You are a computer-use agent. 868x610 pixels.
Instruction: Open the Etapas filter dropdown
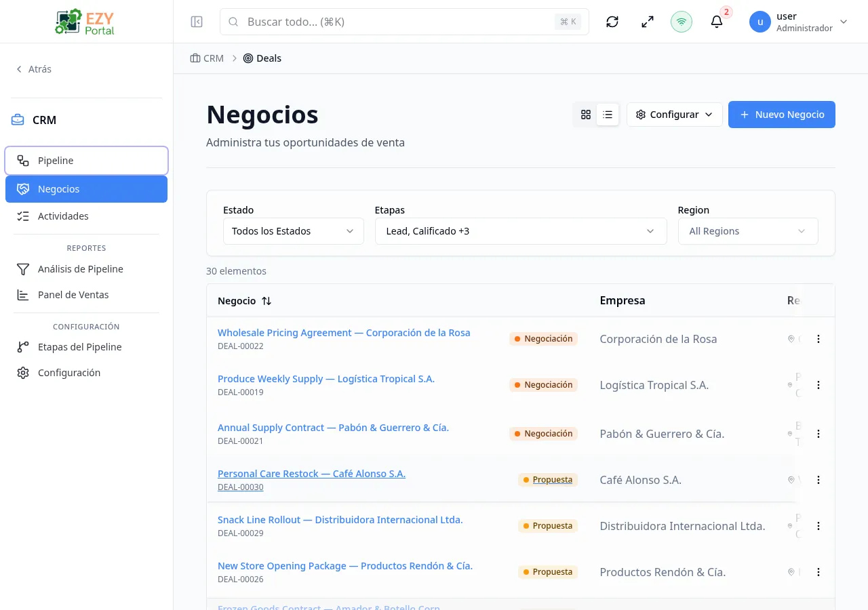(x=521, y=231)
